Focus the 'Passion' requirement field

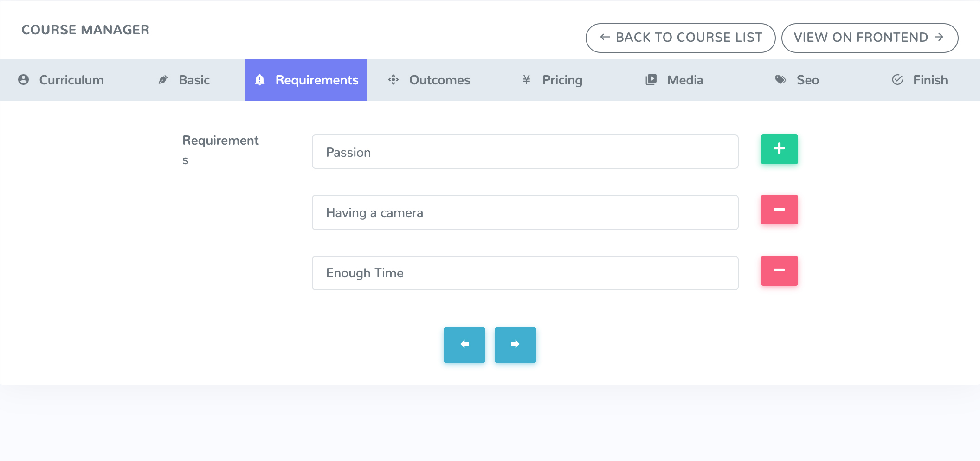525,152
